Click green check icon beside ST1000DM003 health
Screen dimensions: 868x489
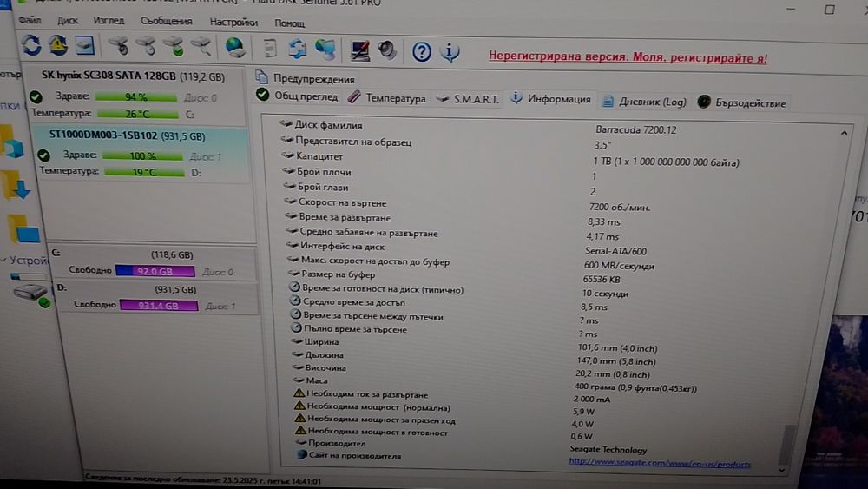pos(43,155)
